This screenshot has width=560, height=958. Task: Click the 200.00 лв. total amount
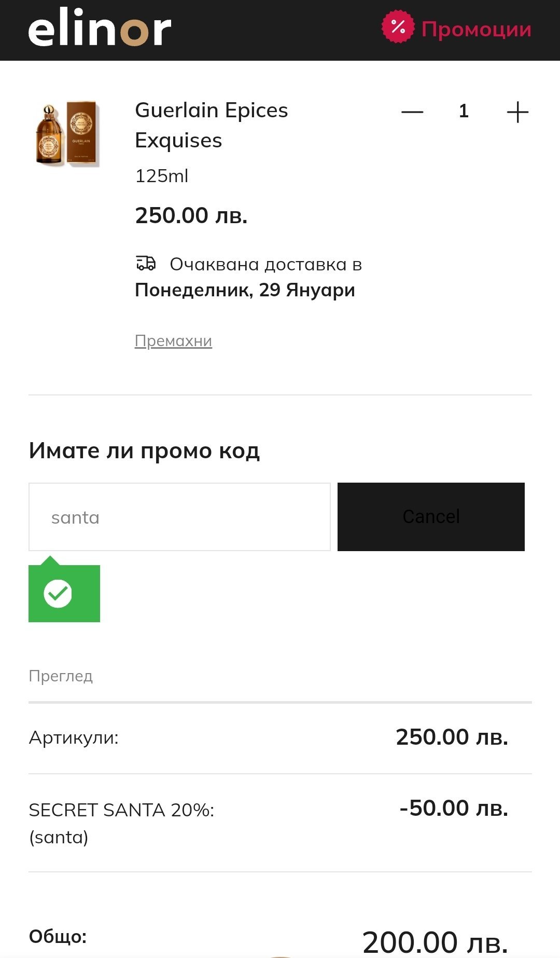(x=435, y=942)
